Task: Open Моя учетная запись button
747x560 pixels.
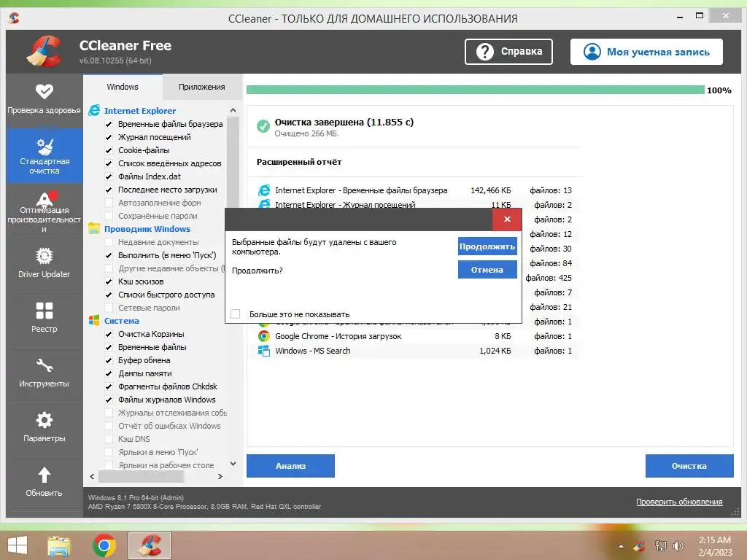Action: (646, 52)
